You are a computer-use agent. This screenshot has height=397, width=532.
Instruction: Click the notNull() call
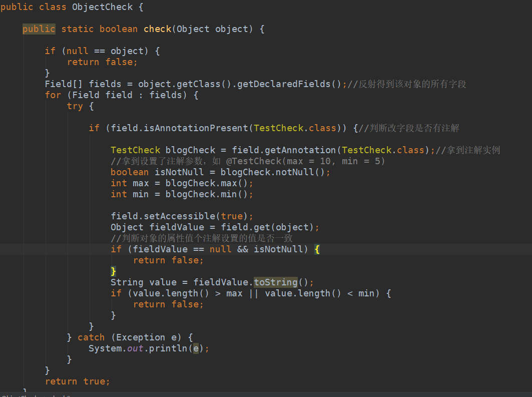pos(300,172)
